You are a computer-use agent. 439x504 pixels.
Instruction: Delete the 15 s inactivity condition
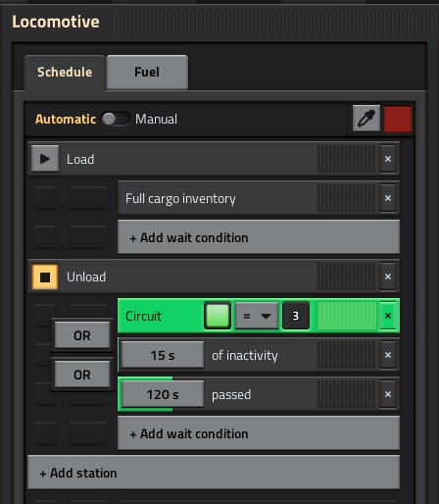tap(388, 355)
